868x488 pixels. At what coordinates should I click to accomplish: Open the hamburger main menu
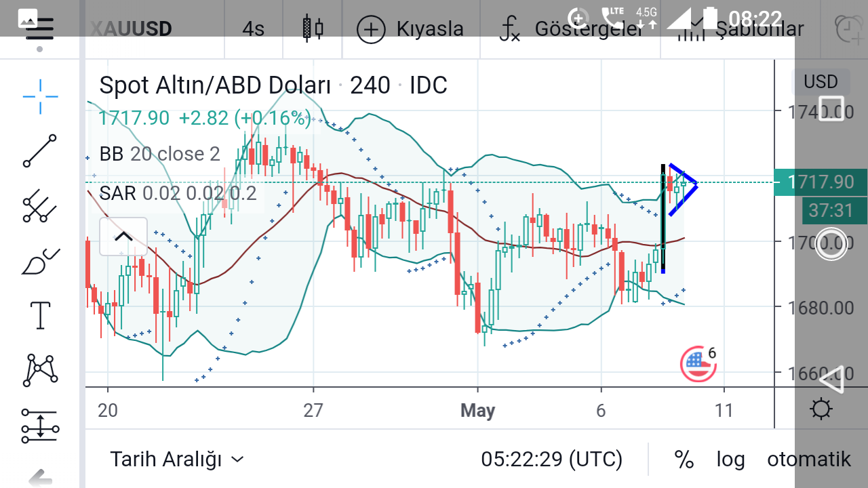pos(39,30)
